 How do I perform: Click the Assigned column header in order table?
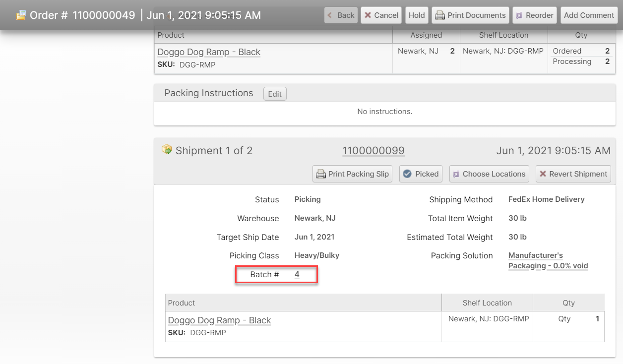pyautogui.click(x=426, y=35)
